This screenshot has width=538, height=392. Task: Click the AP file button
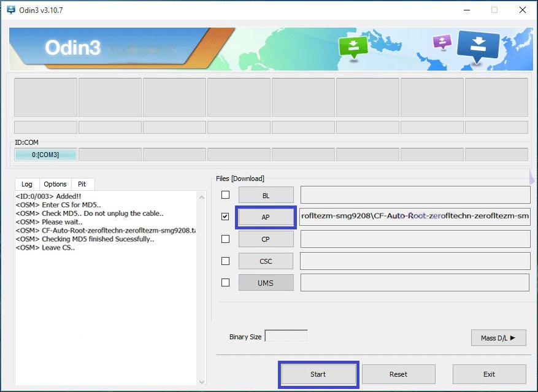[266, 217]
